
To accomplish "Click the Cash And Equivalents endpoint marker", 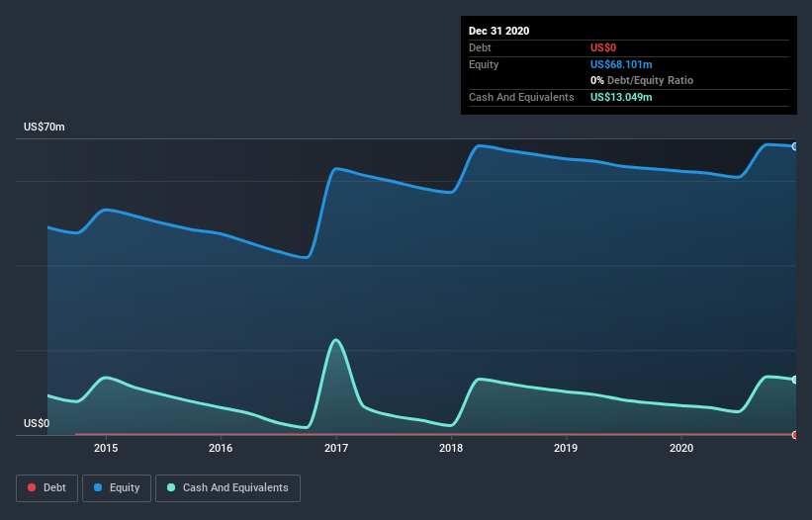I will coord(795,380).
